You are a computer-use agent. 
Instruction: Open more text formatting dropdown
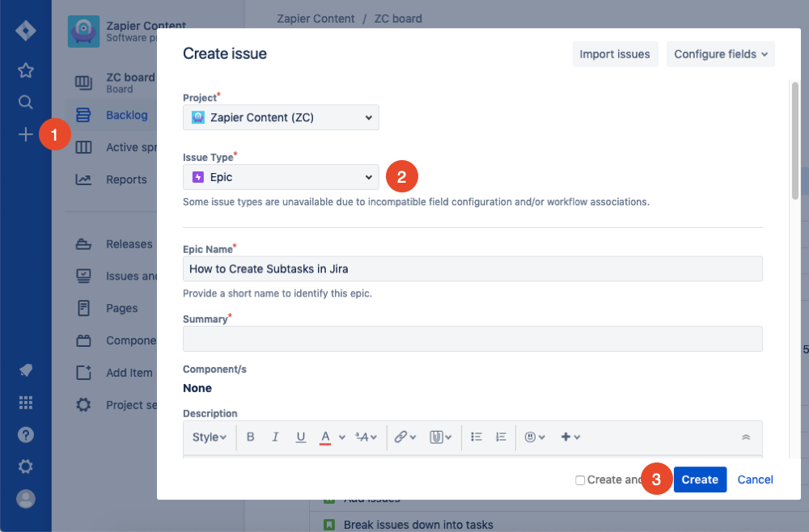(x=366, y=437)
